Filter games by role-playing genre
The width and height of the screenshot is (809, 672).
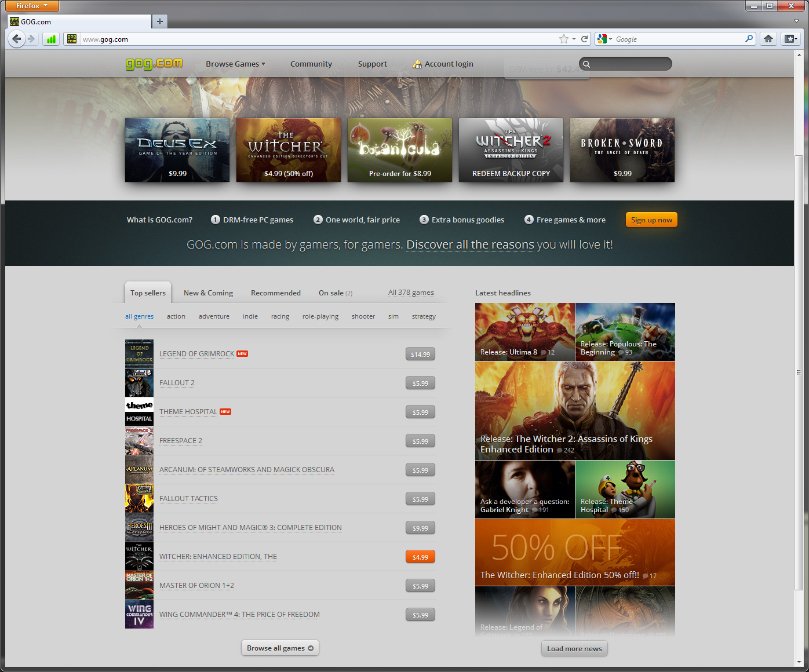[320, 316]
